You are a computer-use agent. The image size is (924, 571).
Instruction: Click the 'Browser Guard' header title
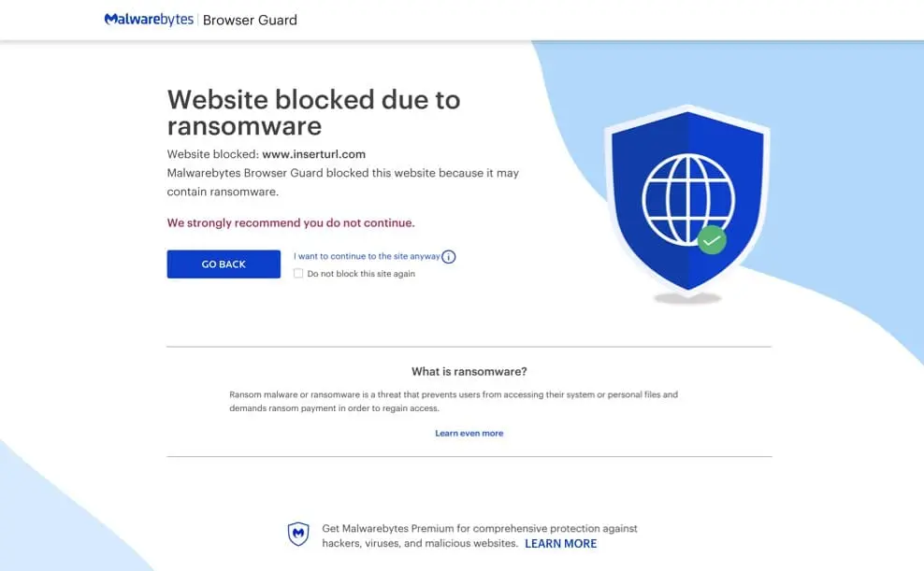250,20
